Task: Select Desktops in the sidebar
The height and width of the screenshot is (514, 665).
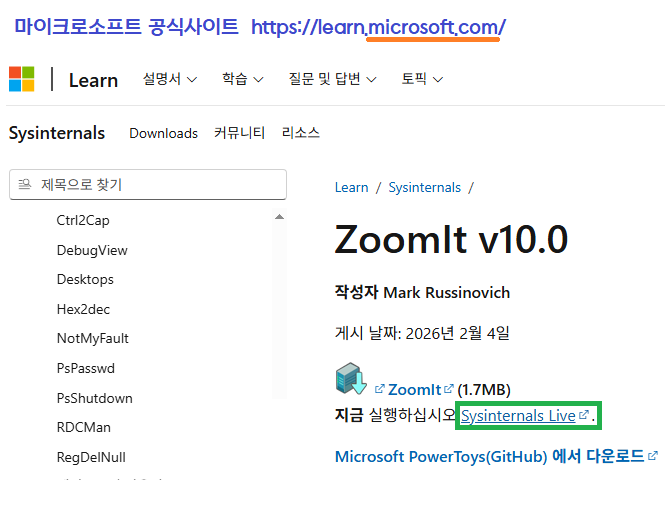Action: 85,279
